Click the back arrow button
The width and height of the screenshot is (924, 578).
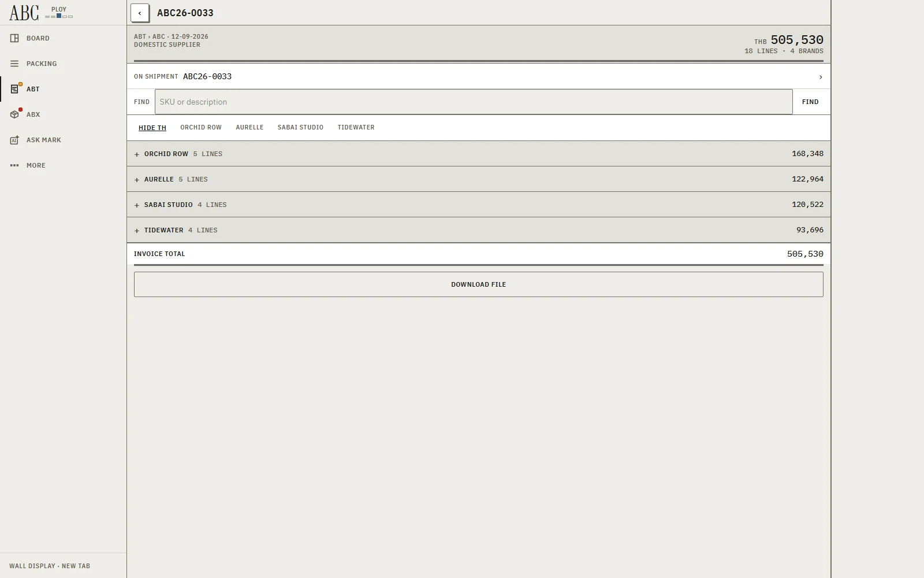point(140,13)
